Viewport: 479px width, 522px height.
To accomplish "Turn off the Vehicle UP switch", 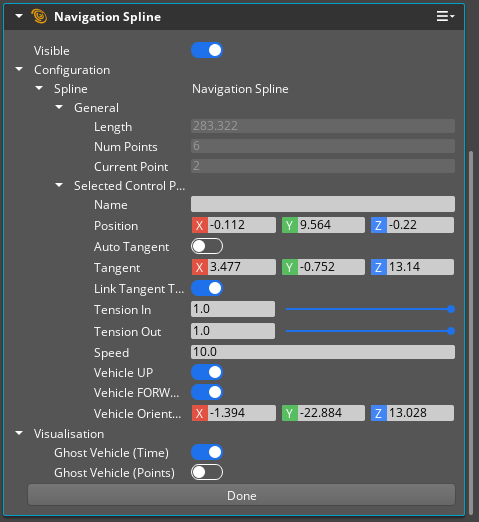I will click(x=207, y=372).
